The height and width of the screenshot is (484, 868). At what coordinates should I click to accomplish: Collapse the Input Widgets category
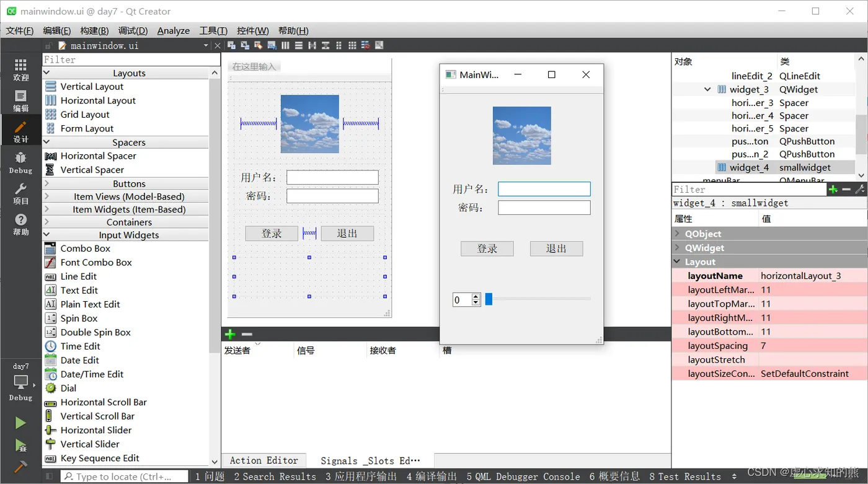tap(47, 235)
